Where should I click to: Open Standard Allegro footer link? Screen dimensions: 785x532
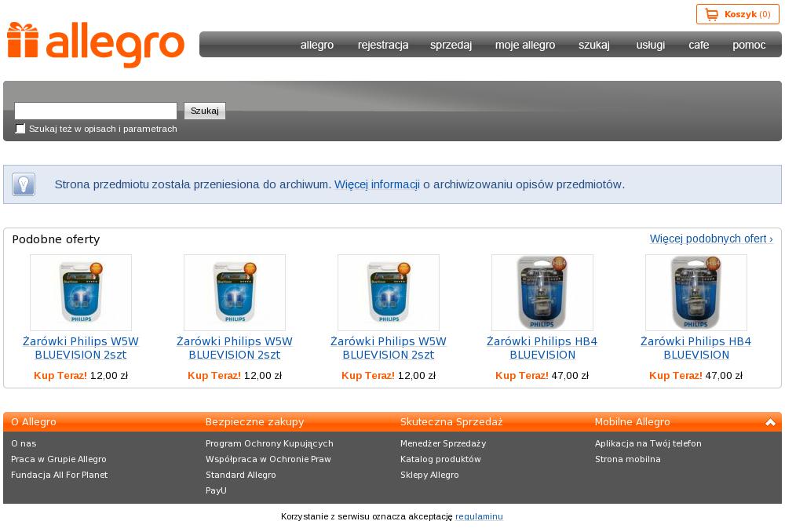(241, 475)
